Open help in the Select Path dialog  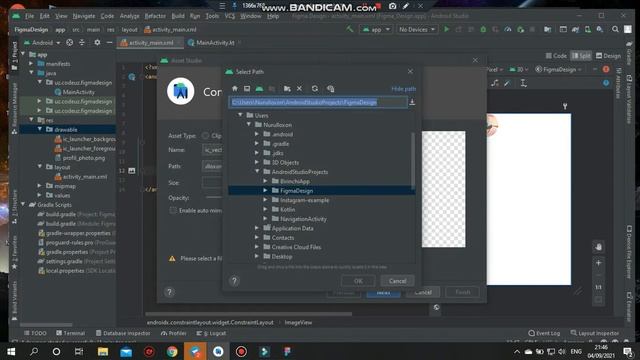[234, 281]
